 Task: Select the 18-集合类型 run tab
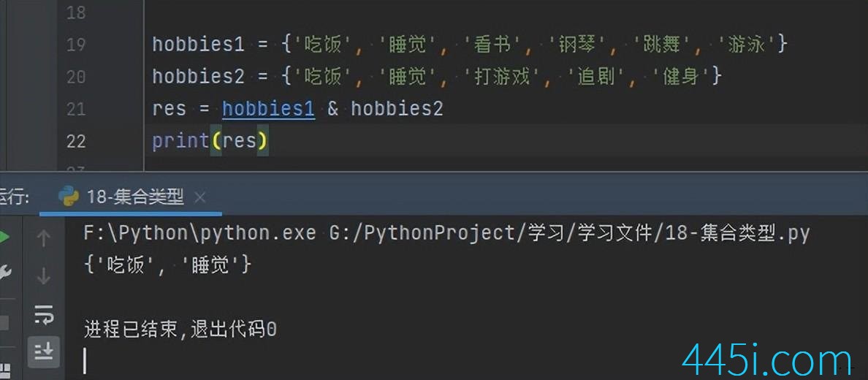(135, 197)
